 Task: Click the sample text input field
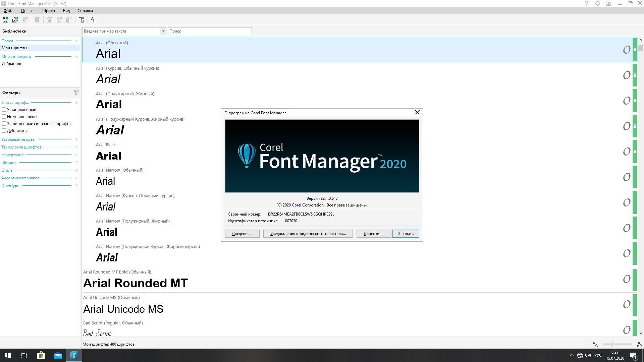click(x=121, y=31)
